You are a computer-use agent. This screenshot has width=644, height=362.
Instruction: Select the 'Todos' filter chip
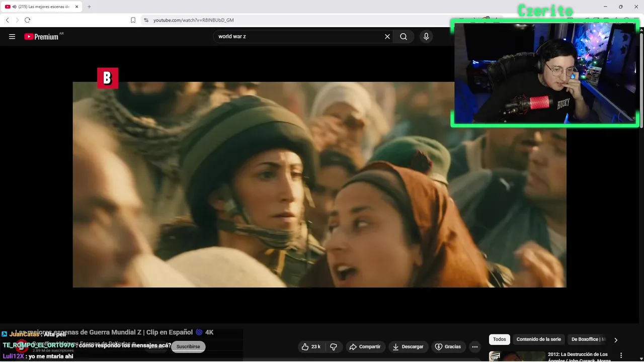[500, 339]
